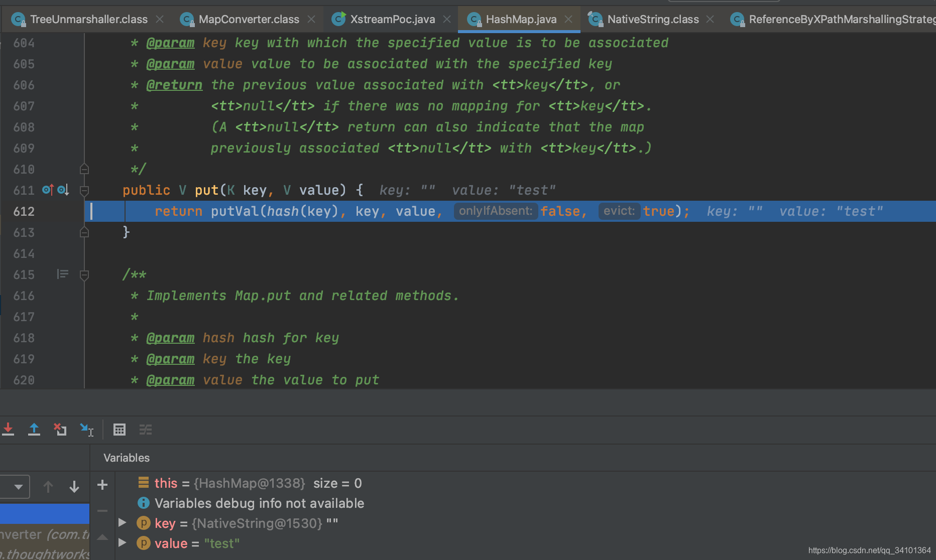Click the converter stack frame entry
Viewport: 936px width, 560px height.
pyautogui.click(x=45, y=534)
